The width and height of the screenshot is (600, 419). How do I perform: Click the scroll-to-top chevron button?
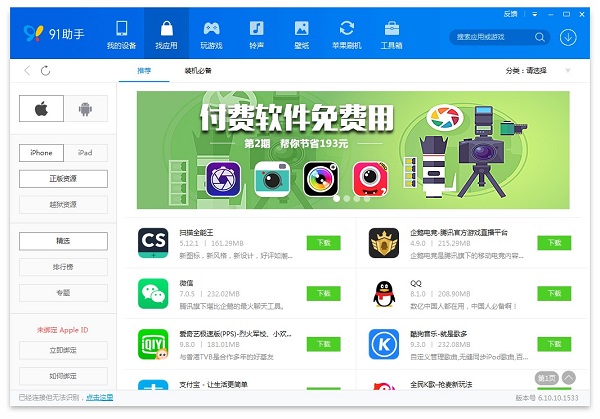point(569,377)
